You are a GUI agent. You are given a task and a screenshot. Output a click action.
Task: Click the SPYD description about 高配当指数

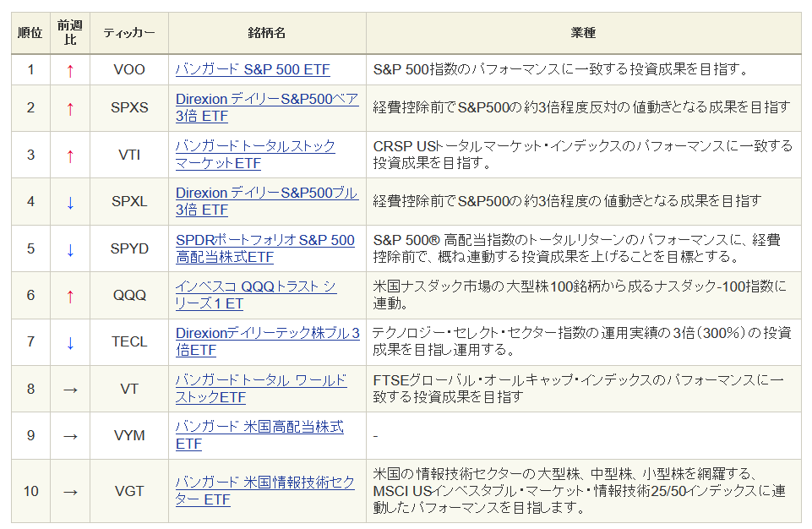pyautogui.click(x=577, y=248)
